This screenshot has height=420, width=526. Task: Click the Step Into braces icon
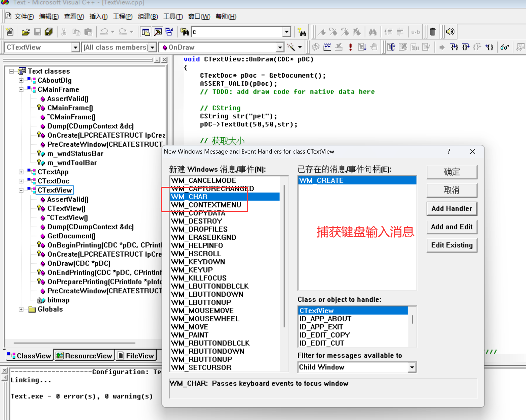[454, 47]
